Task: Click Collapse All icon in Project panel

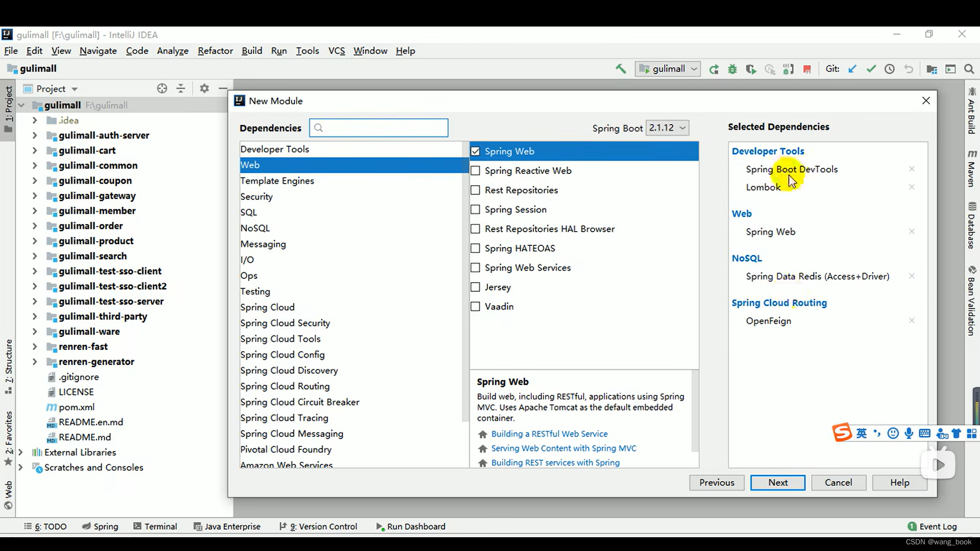Action: [x=181, y=88]
